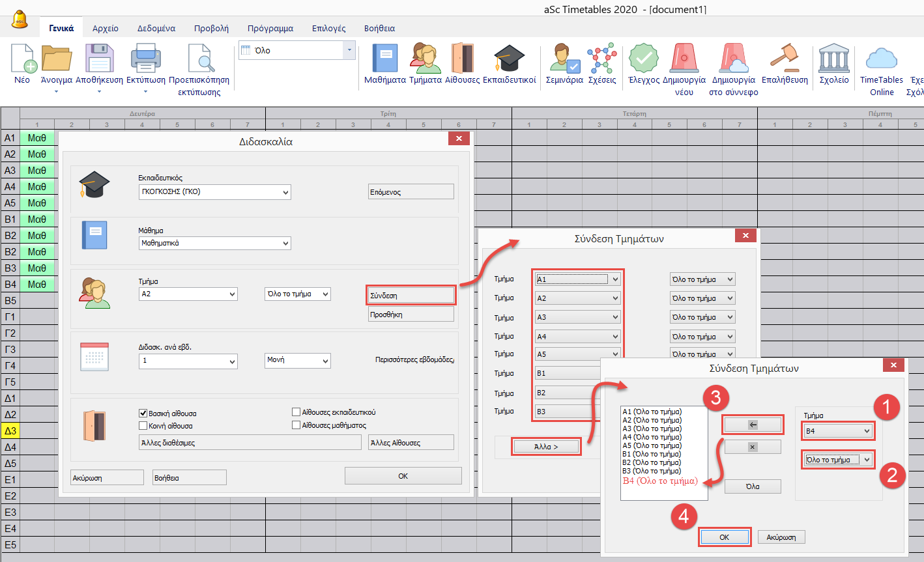Viewport: 924px width, 562px height.
Task: Click the Άλλα > button
Action: click(546, 447)
